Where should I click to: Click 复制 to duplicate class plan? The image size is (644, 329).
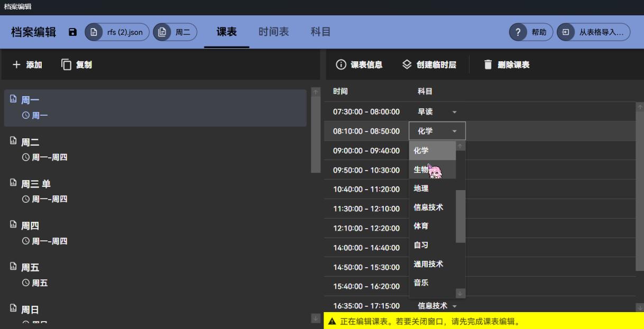(77, 64)
